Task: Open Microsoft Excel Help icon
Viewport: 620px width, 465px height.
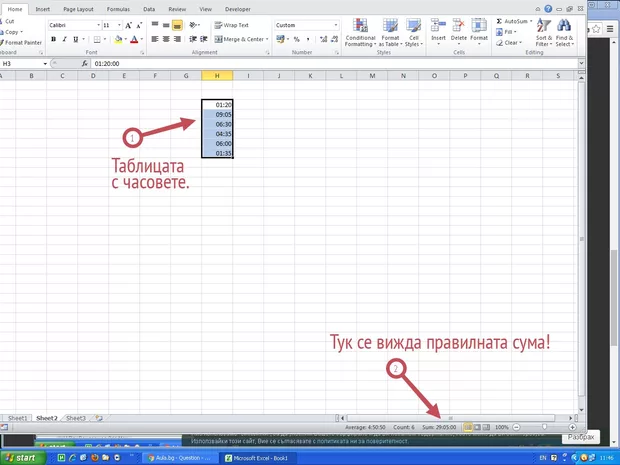Action: point(548,9)
